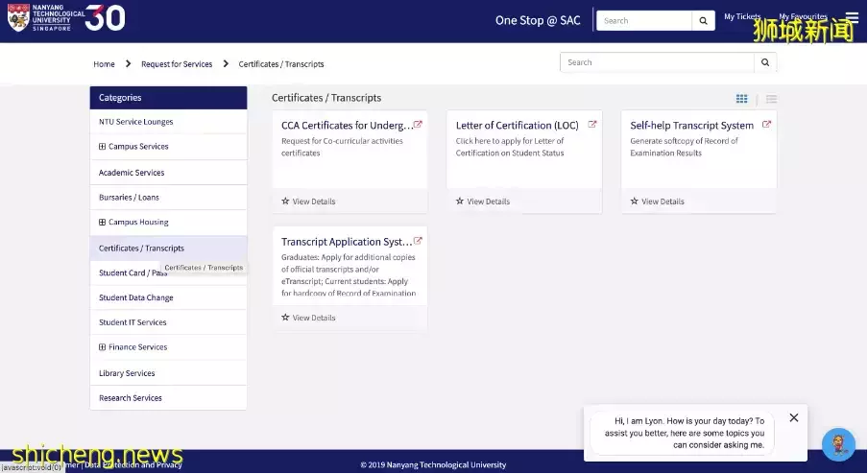The width and height of the screenshot is (868, 474).
Task: Expand the Campus Housing category
Action: [103, 223]
